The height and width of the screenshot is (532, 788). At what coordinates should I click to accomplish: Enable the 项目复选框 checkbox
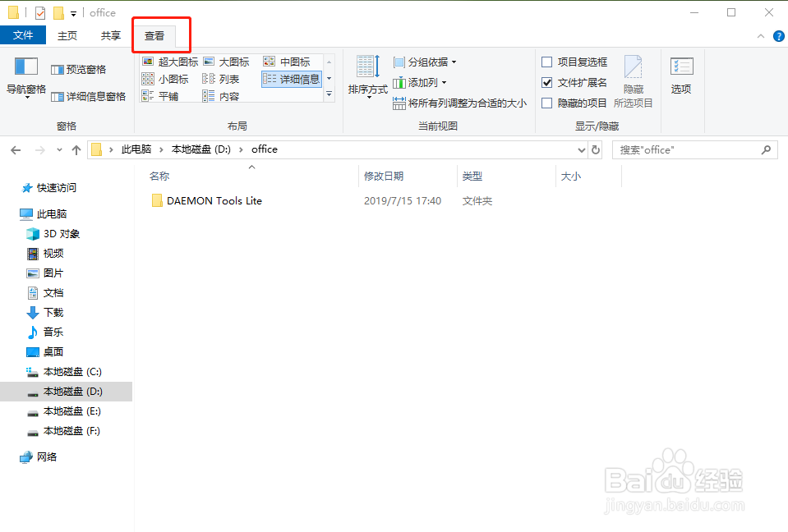(x=546, y=62)
